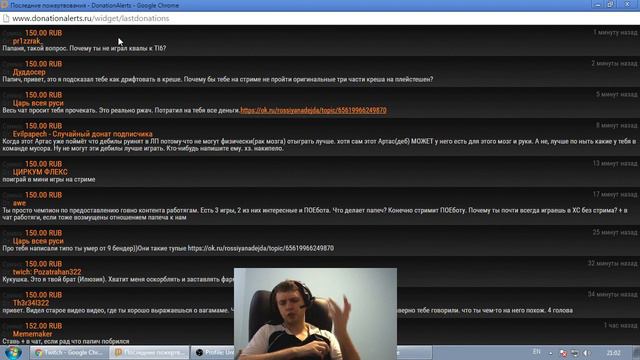
Task: Click the '1 час назад' timestamp
Action: (620, 325)
